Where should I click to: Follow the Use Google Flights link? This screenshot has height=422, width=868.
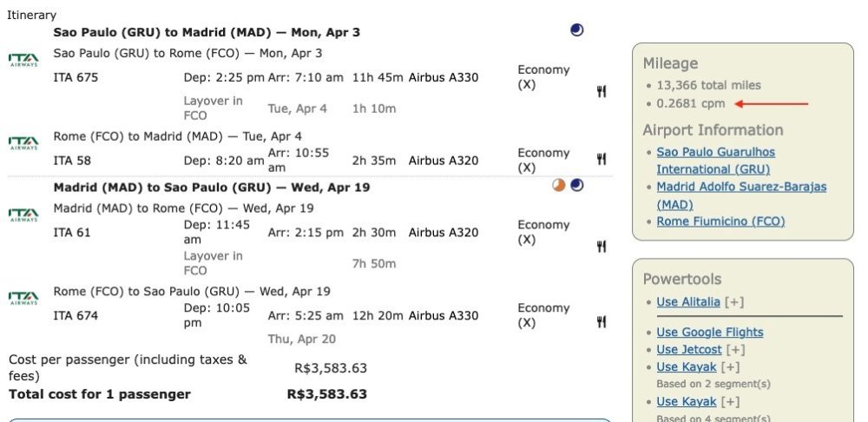click(x=709, y=333)
